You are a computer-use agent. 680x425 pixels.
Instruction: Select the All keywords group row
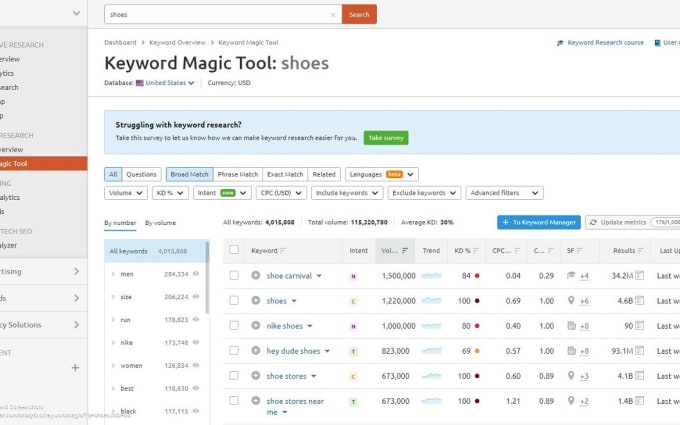[155, 251]
